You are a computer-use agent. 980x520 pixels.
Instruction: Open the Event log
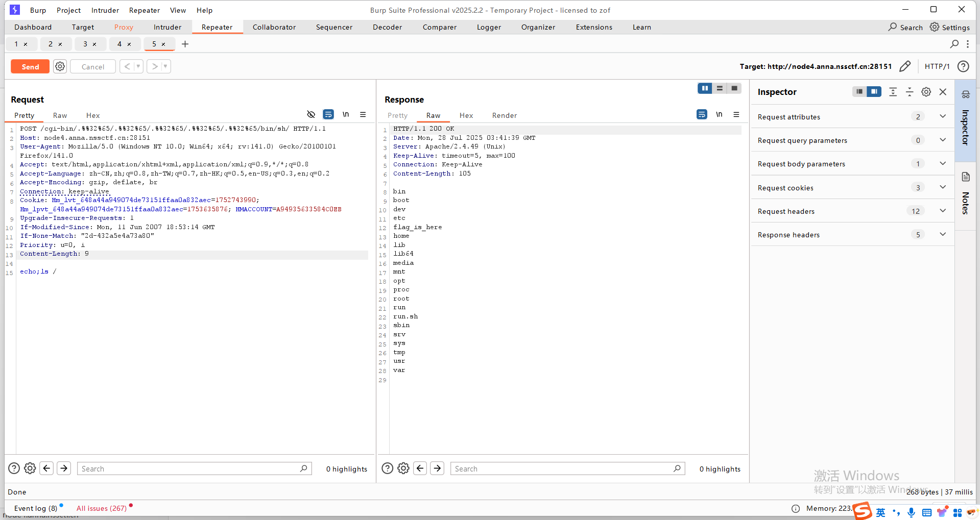36,508
